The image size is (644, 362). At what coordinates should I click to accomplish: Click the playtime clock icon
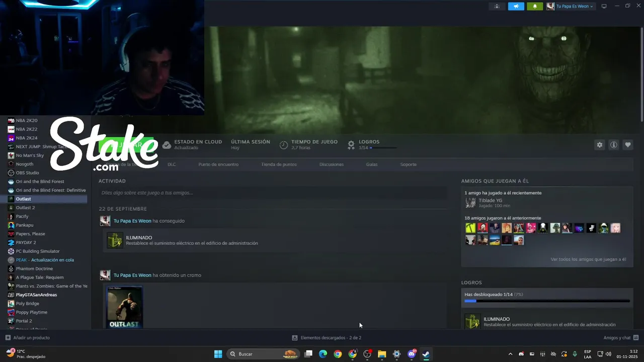284,145
